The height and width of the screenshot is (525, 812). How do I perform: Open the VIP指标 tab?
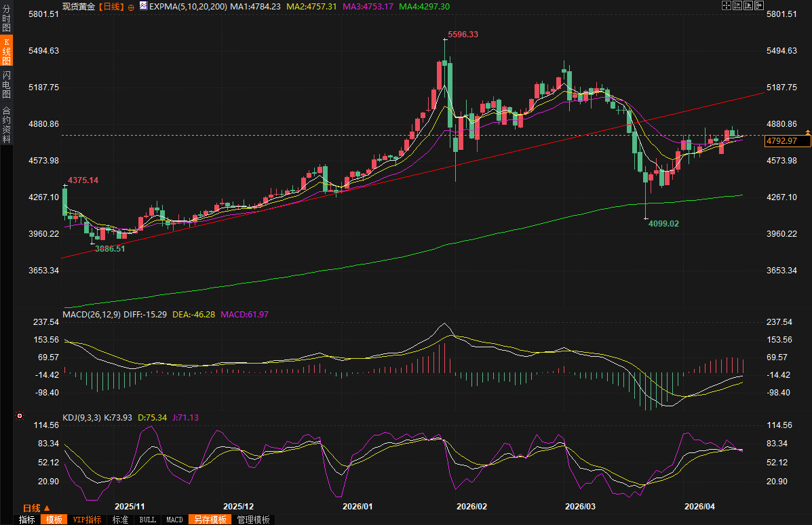(x=87, y=520)
